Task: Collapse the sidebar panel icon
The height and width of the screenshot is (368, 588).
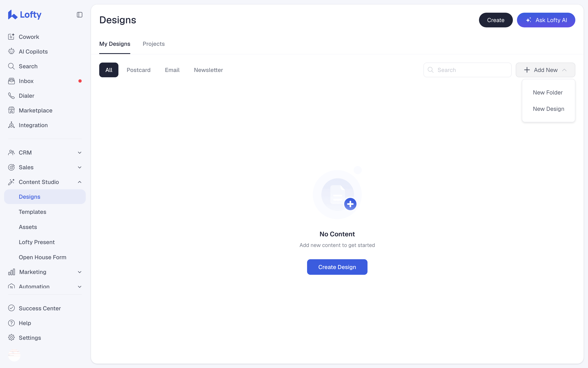Action: tap(79, 15)
